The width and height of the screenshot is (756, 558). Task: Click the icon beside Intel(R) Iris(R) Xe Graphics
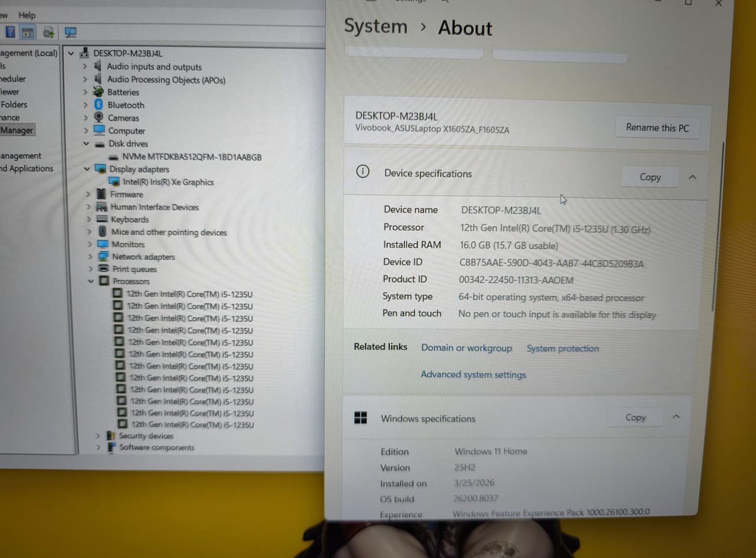coord(114,182)
